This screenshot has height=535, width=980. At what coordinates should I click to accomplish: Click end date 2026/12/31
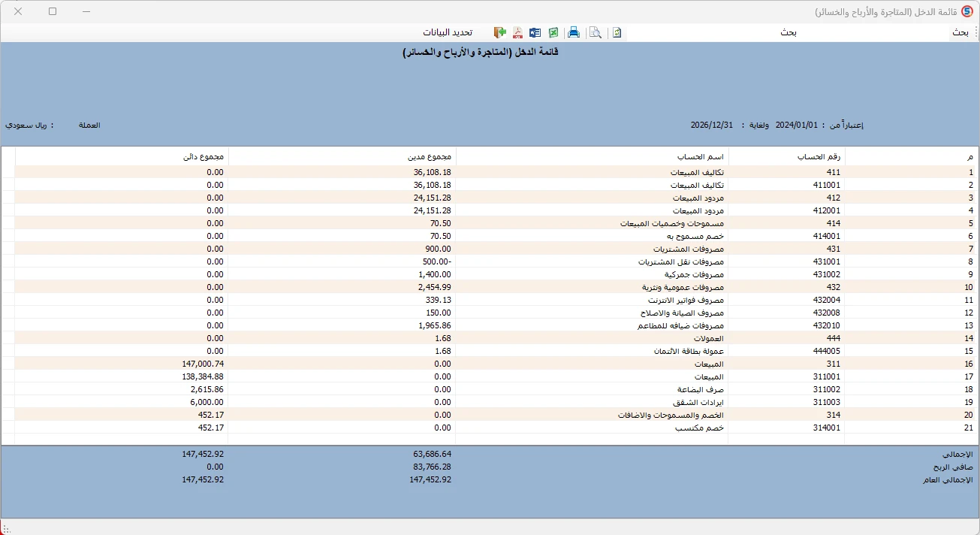[712, 125]
